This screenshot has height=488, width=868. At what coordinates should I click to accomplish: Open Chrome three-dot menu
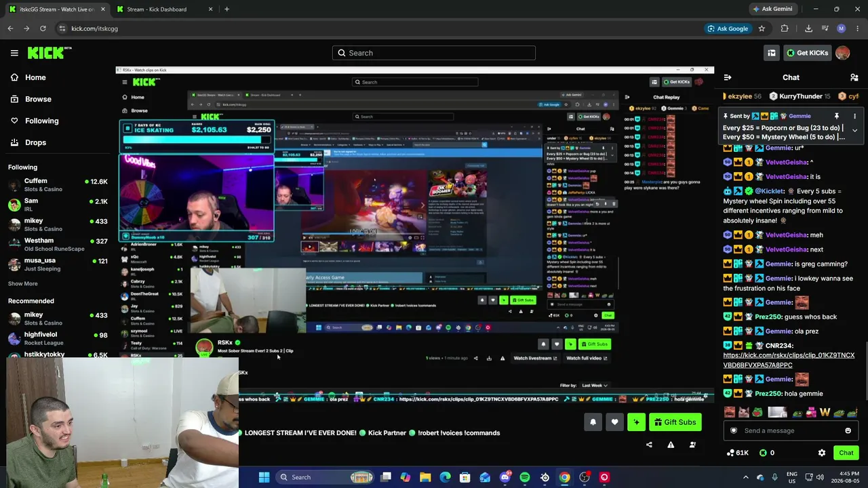858,28
